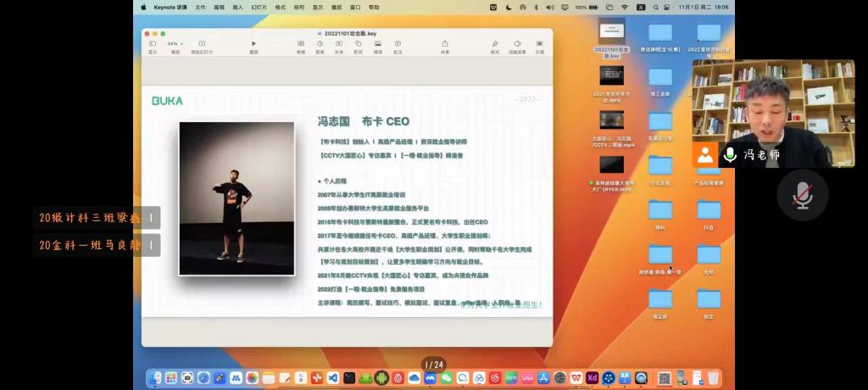Click the WeChat icon in the Dock

coord(446,378)
